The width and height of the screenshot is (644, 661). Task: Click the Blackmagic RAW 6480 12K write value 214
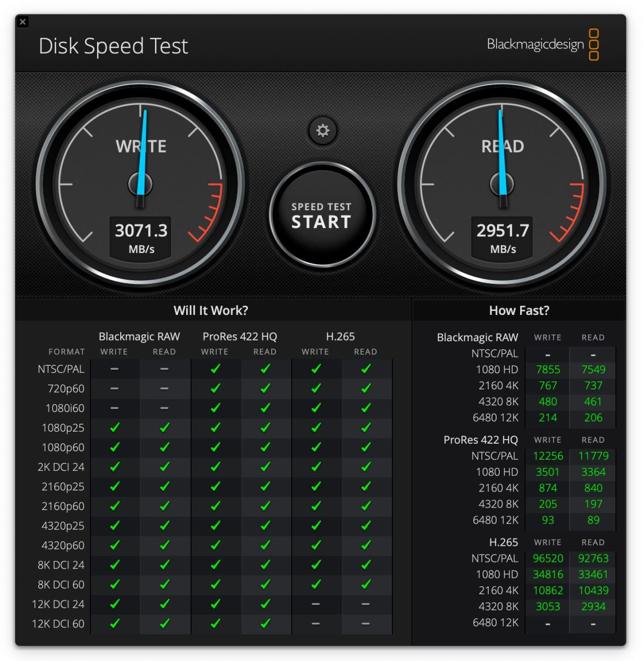[548, 418]
